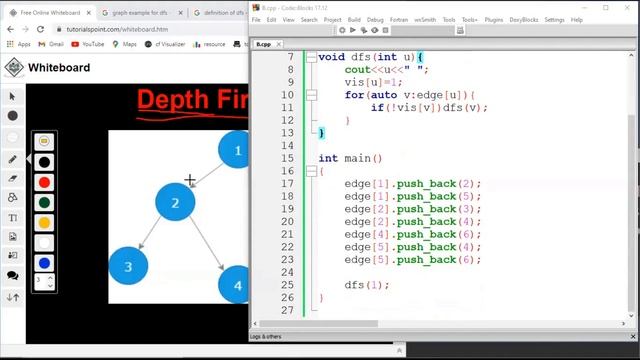Select the yellow color swatch
This screenshot has width=640, height=360.
(44, 223)
